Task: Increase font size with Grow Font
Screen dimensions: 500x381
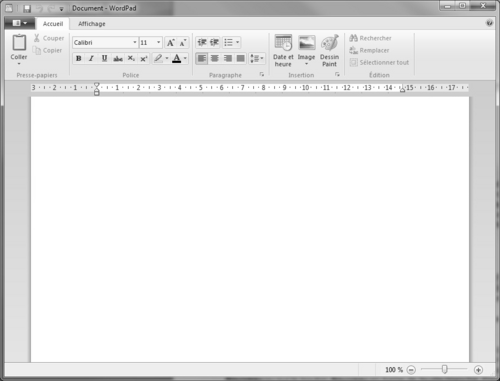Action: click(x=171, y=43)
